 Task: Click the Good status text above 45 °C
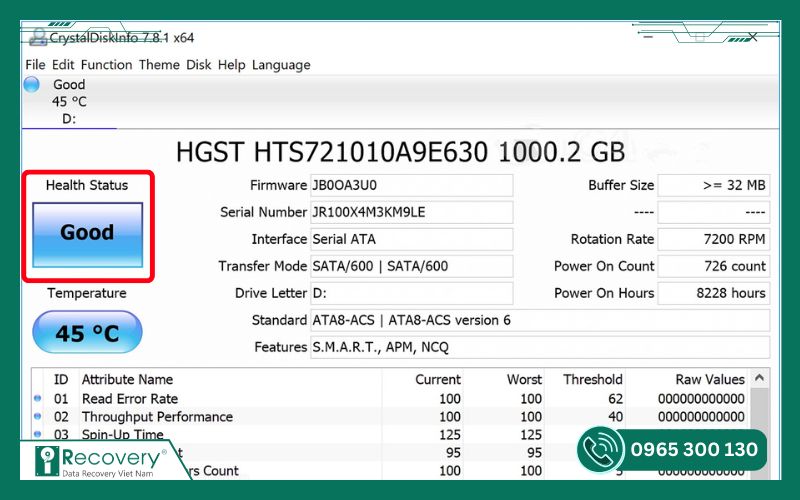tap(69, 85)
